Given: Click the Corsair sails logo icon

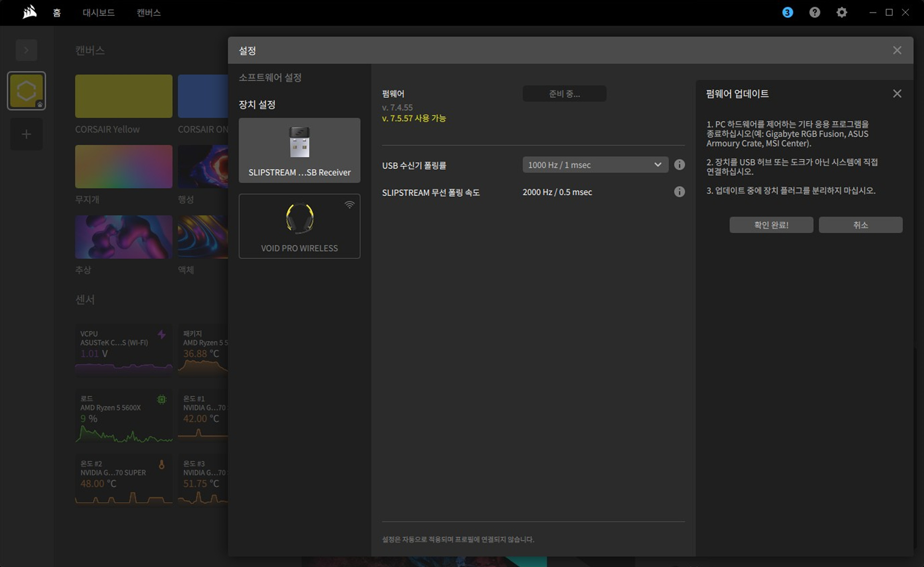Looking at the screenshot, I should 29,12.
